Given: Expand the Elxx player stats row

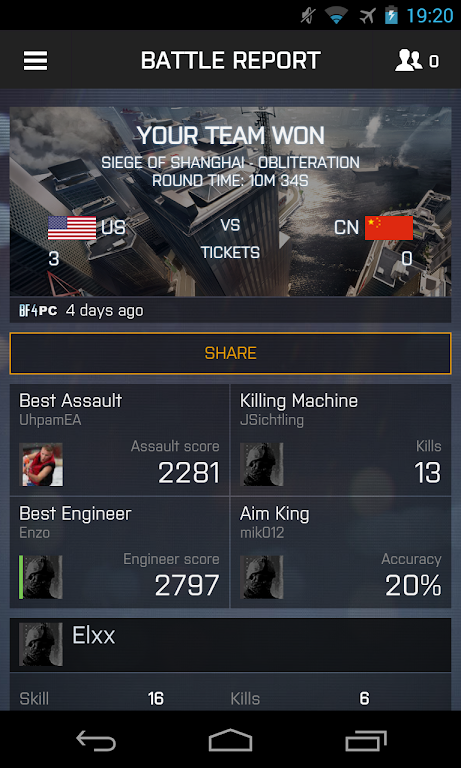Looking at the screenshot, I should pyautogui.click(x=230, y=645).
